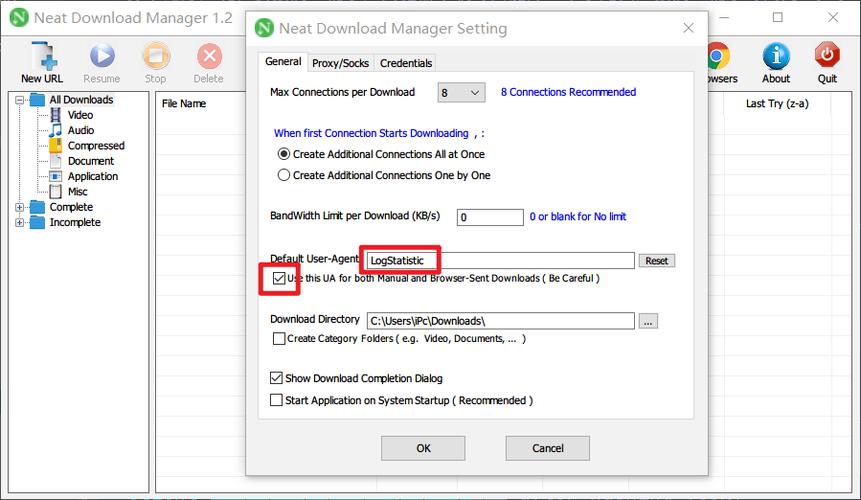Select Create Additional Connections All at Once
The height and width of the screenshot is (500, 861).
coord(283,154)
